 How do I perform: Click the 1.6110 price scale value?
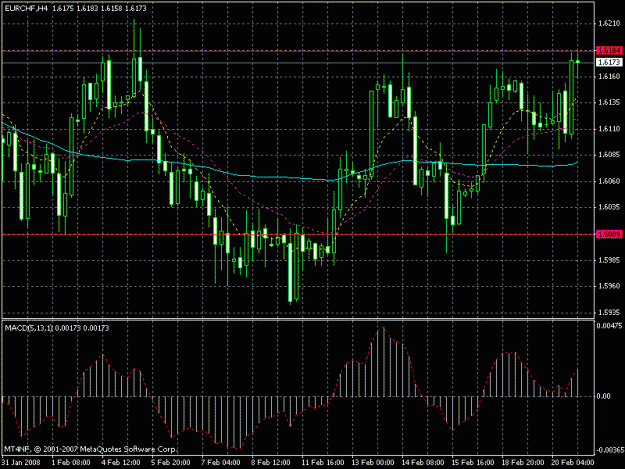click(609, 129)
